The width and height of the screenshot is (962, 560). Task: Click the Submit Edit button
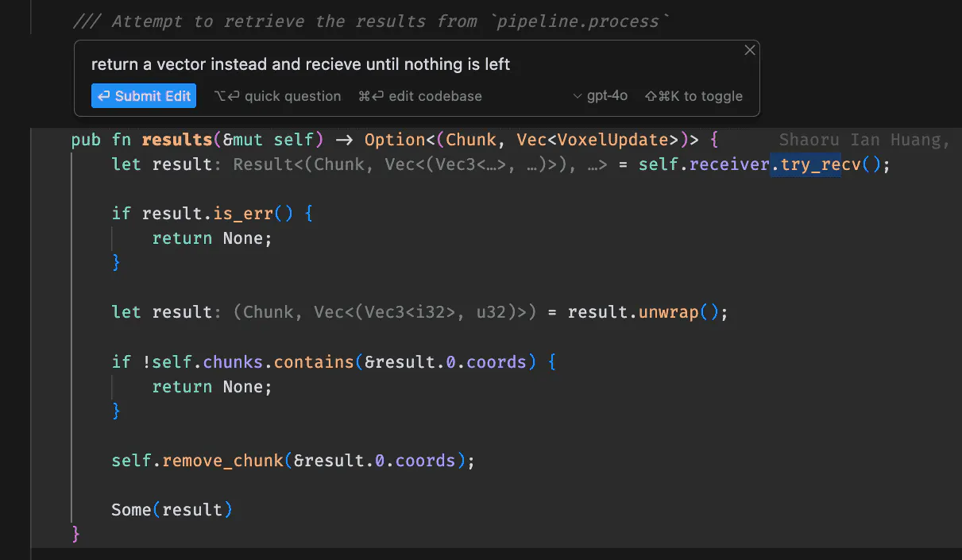(144, 96)
